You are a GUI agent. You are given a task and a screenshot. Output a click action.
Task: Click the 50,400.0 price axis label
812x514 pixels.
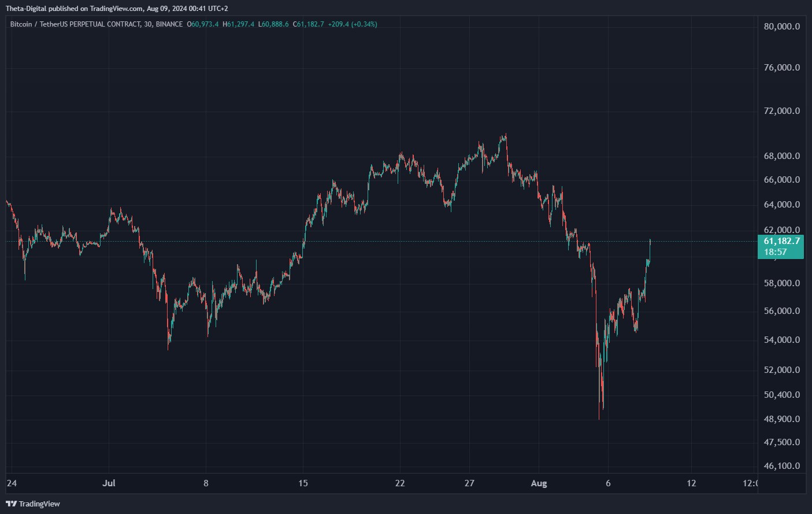point(782,395)
